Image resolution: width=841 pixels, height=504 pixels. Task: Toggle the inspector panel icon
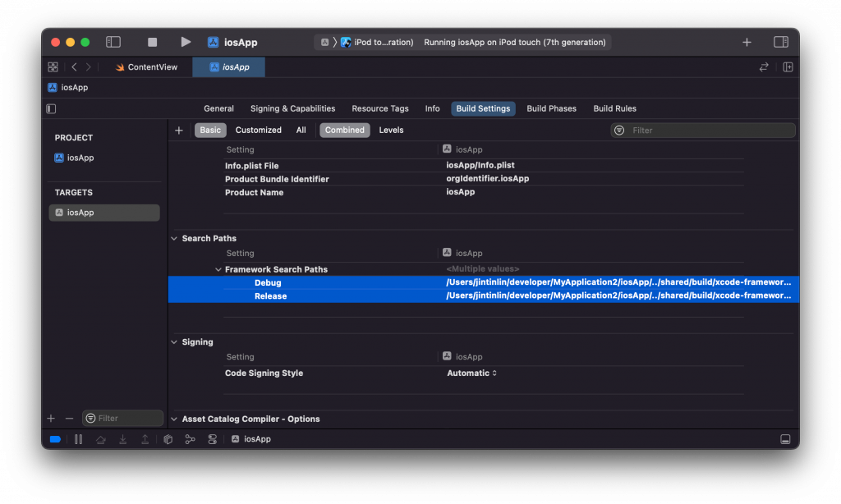[781, 42]
